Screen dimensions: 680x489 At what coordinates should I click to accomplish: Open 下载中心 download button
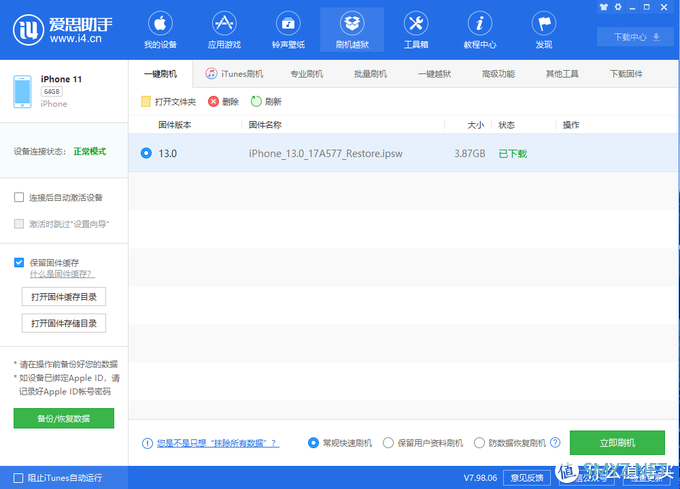(x=637, y=37)
